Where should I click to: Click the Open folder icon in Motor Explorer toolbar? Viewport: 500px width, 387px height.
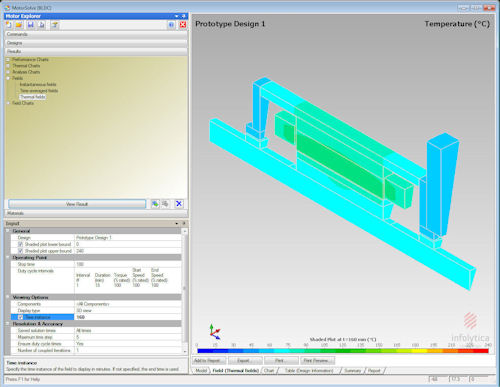(19, 25)
